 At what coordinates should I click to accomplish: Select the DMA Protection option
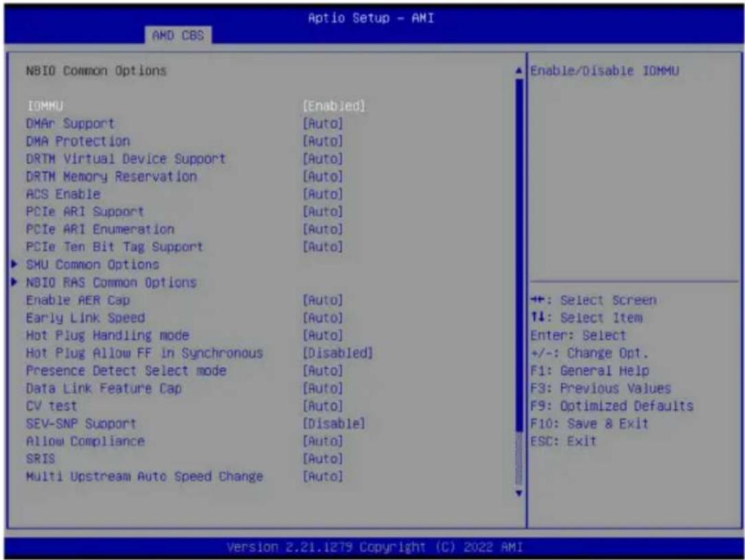(x=78, y=141)
